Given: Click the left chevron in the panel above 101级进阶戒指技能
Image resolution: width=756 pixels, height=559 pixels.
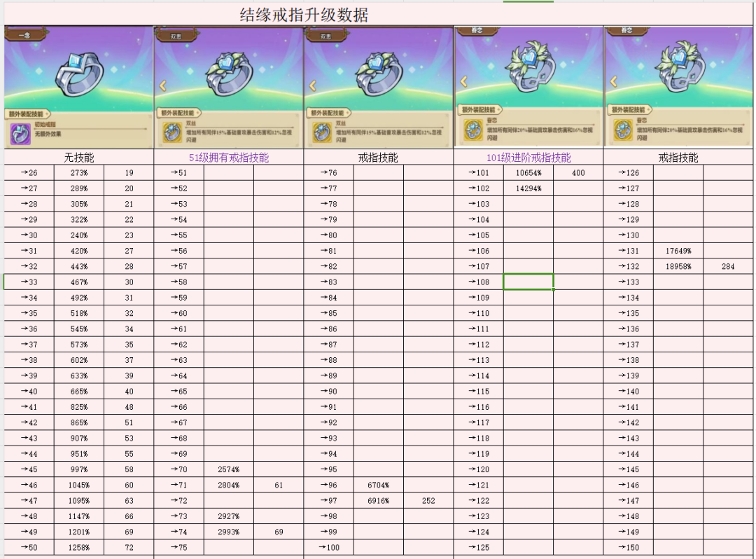Looking at the screenshot, I should 463,82.
